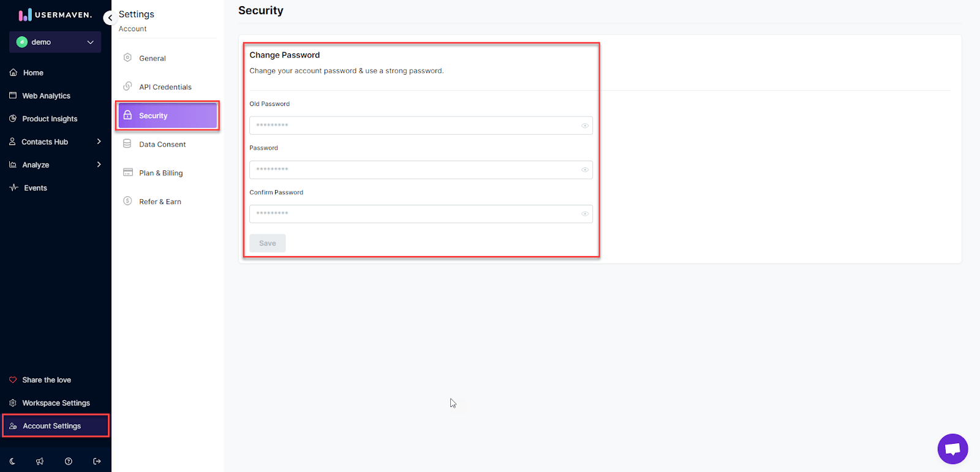
Task: Select Web Analytics from the sidebar
Action: (45, 96)
